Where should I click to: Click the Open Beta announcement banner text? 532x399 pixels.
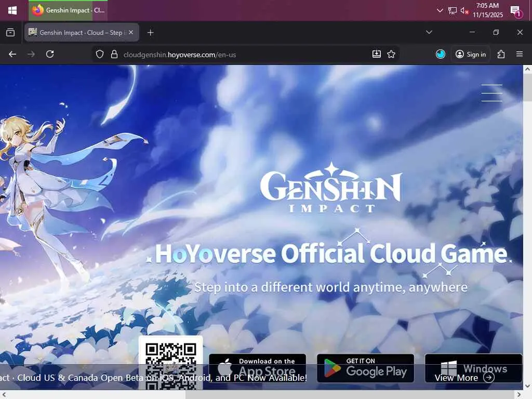[x=153, y=378]
